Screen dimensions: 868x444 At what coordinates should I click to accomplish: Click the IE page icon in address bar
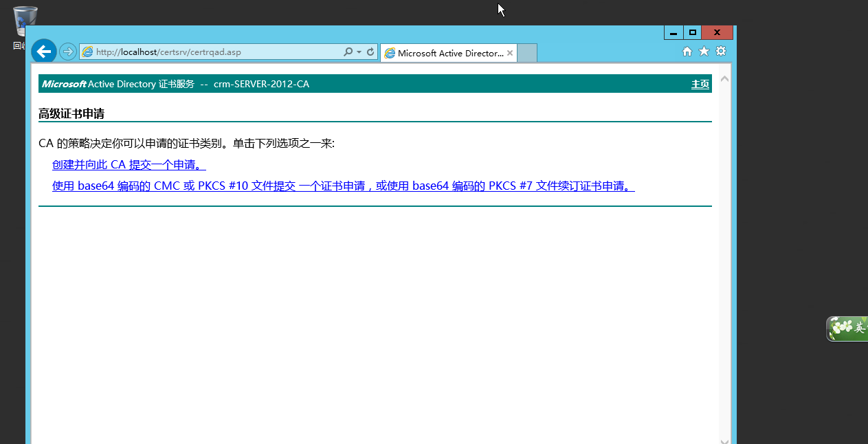87,52
